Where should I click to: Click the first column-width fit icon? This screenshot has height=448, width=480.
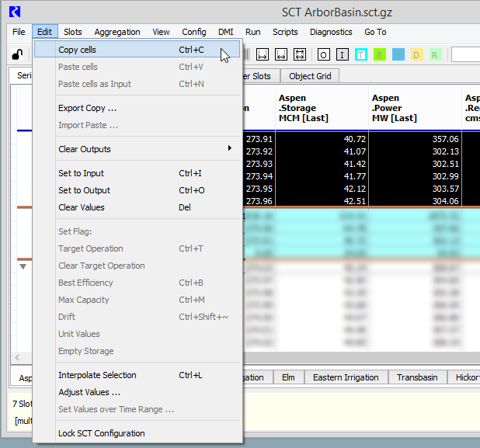[x=263, y=54]
